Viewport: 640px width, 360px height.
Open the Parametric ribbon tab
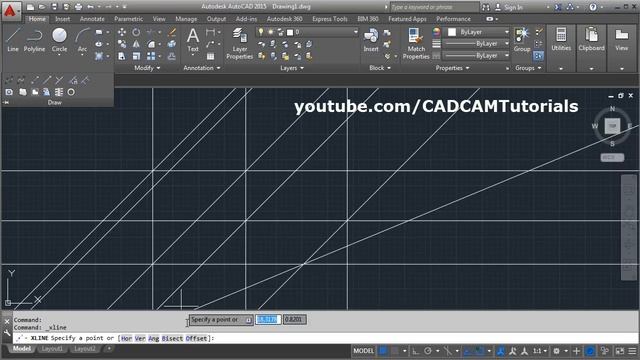point(129,19)
